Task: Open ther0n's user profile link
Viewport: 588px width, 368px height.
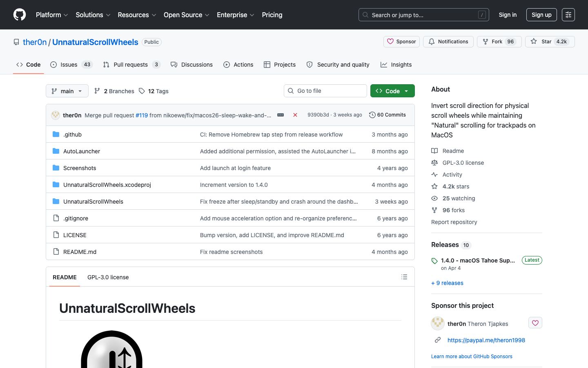Action: point(35,42)
